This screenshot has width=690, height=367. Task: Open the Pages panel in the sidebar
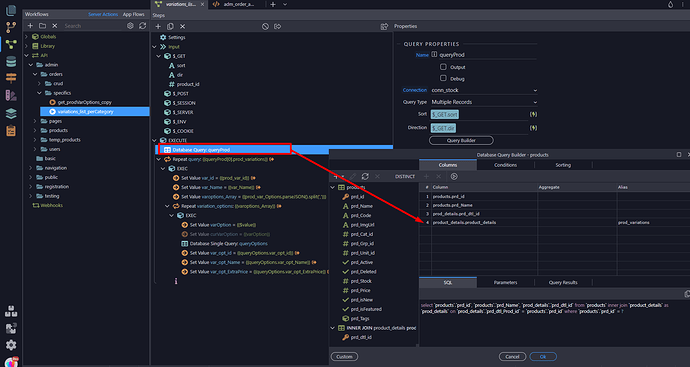(x=11, y=11)
